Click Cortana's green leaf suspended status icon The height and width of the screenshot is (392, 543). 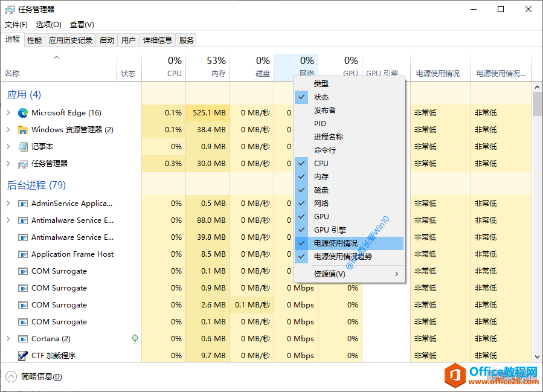coord(135,339)
